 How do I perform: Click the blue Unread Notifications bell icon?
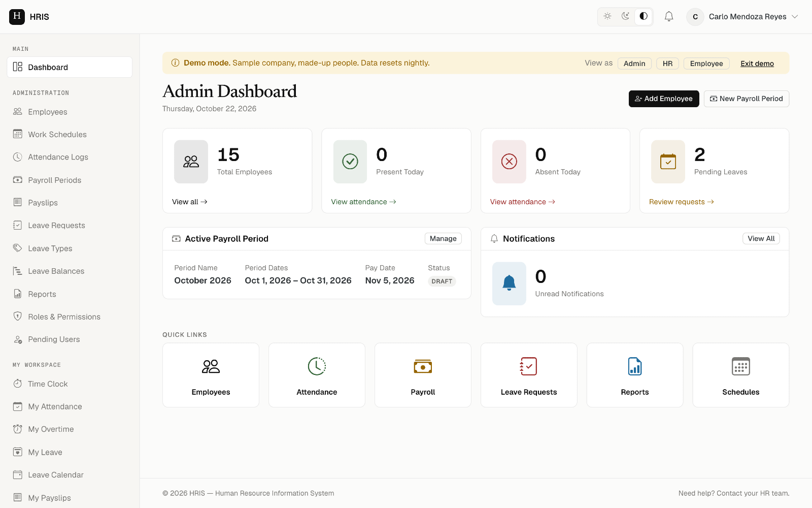click(509, 283)
